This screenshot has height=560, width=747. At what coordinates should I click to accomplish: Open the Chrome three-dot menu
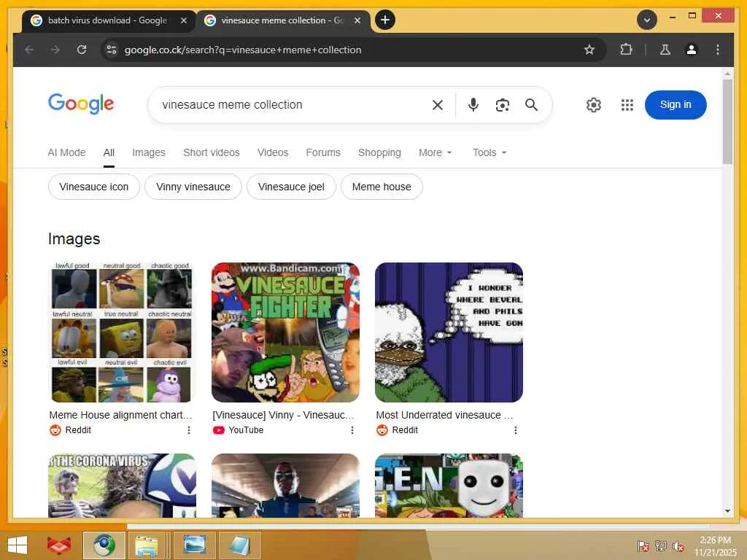coord(718,50)
